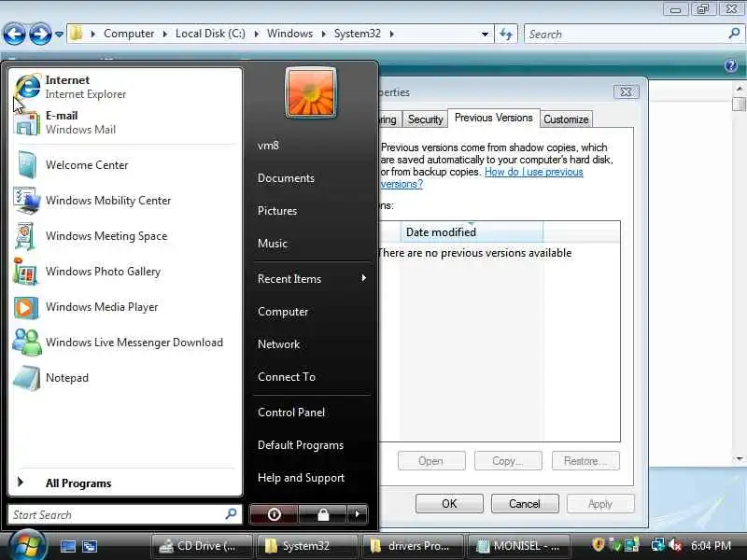Viewport: 747px width, 560px height.
Task: Expand the Windows breadcrumb arrow
Action: tap(323, 34)
